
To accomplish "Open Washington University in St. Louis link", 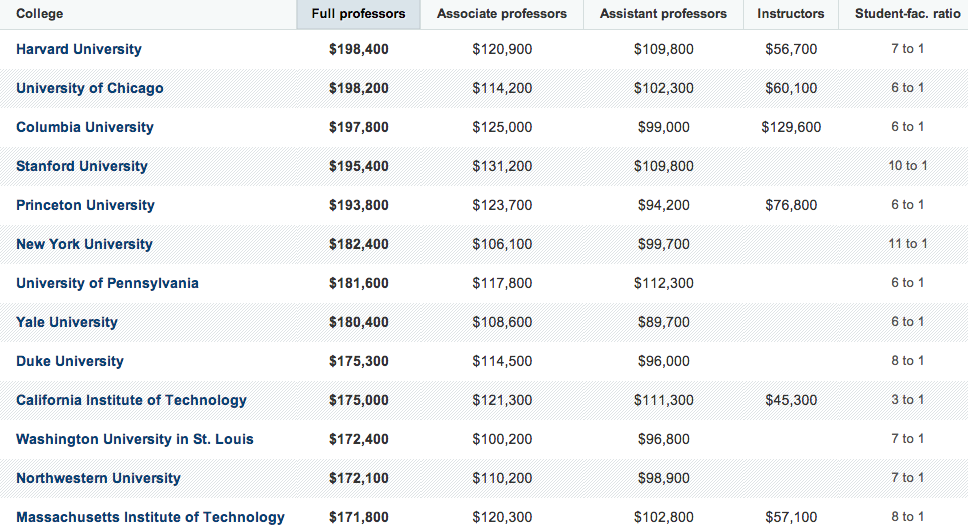I will tap(135, 439).
